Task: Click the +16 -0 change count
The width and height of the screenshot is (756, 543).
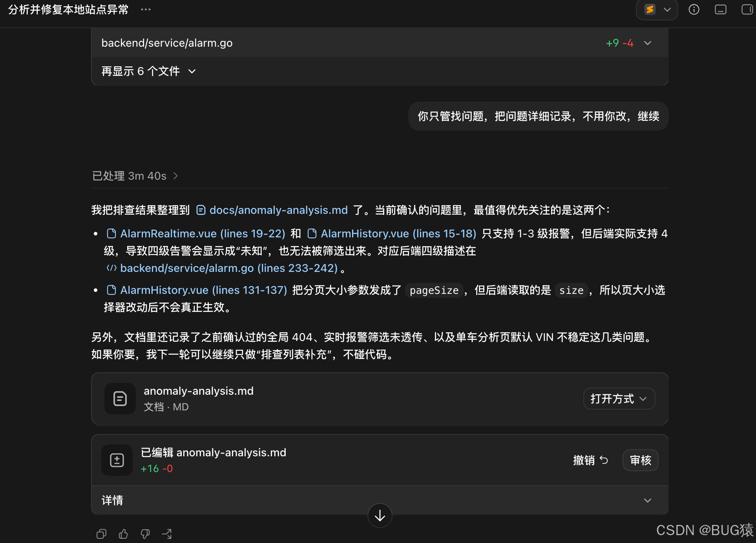Action: [157, 468]
